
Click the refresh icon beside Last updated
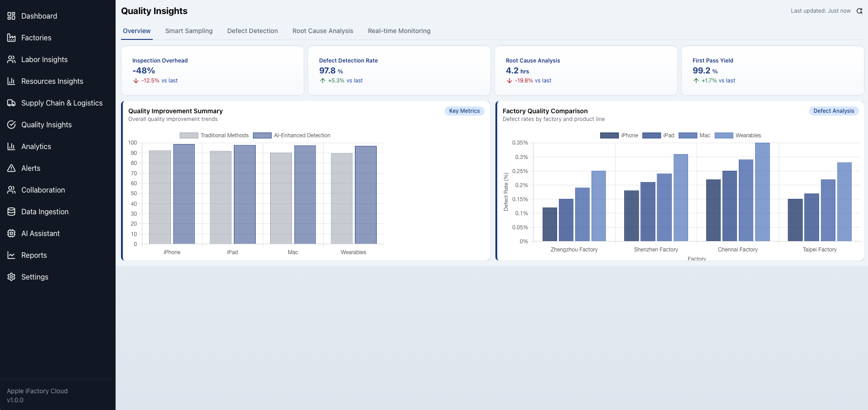(x=859, y=11)
